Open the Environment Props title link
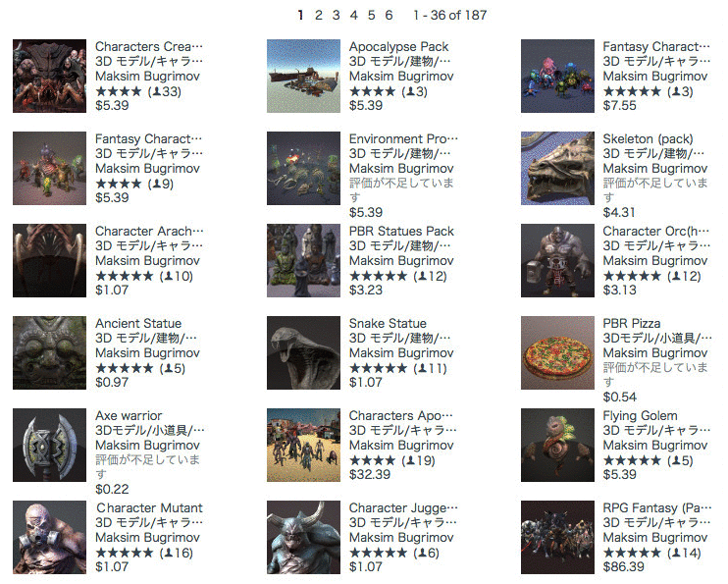The image size is (728, 584). click(403, 139)
